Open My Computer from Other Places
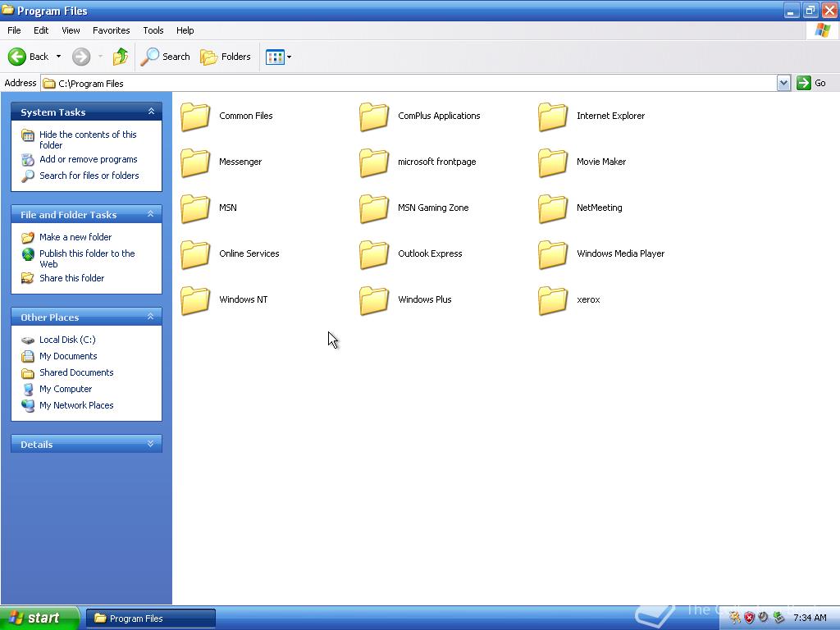This screenshot has width=840, height=630. pyautogui.click(x=66, y=389)
